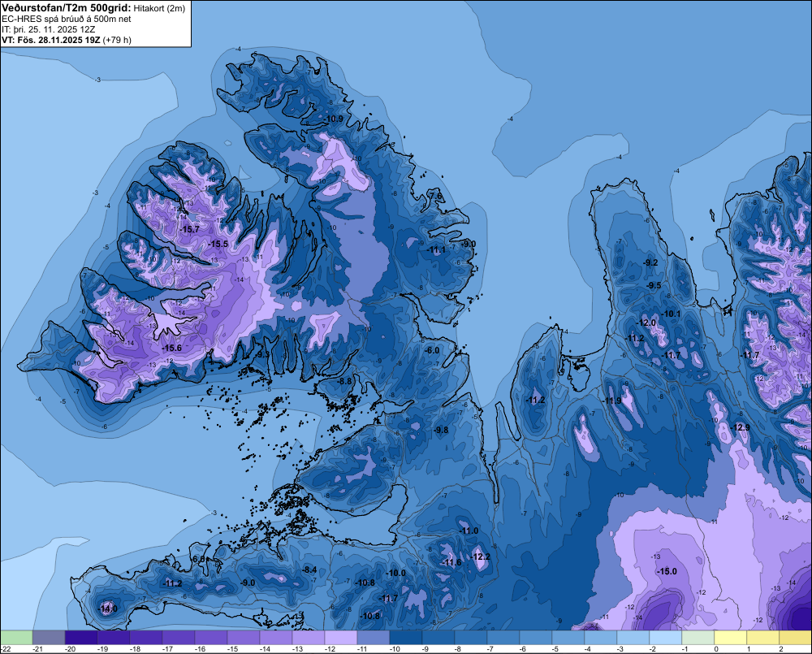Select the '-14.0' value on the southwest peninsula
The image size is (812, 654).
(x=108, y=609)
